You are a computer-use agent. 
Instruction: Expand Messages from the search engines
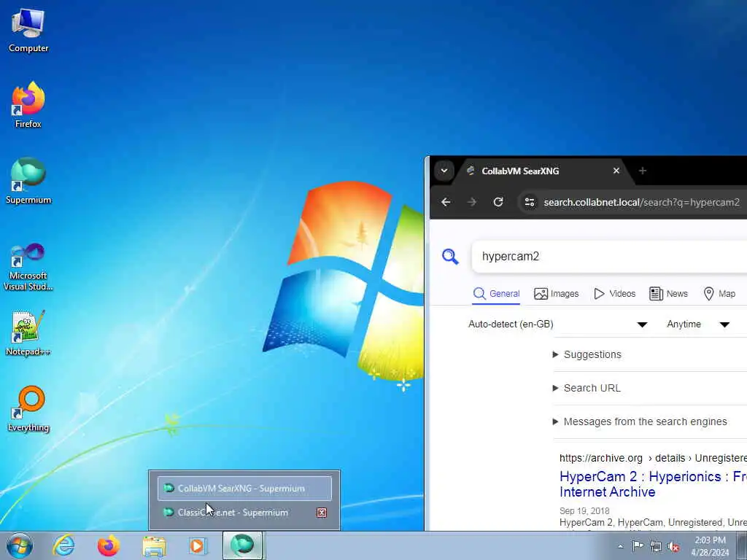click(x=640, y=421)
